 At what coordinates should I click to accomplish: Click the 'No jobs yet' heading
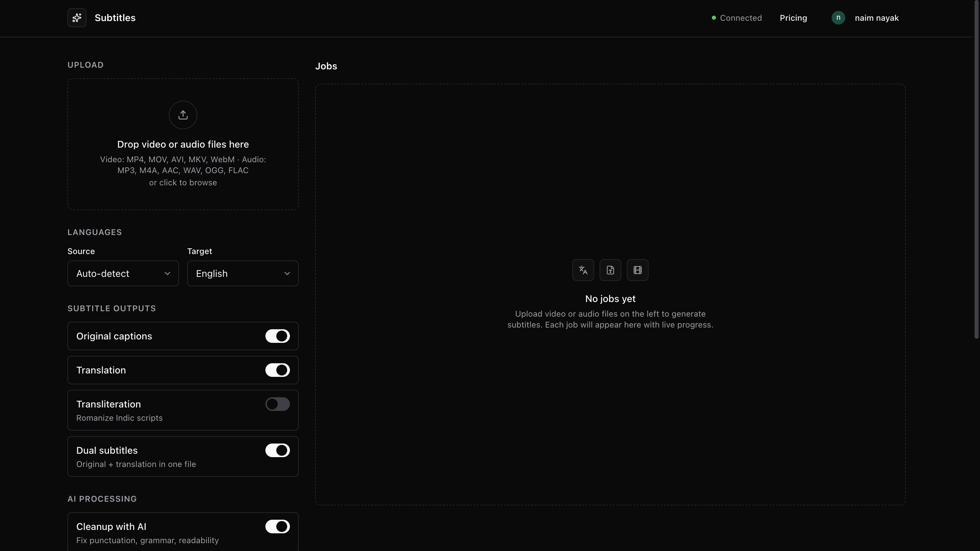coord(610,299)
